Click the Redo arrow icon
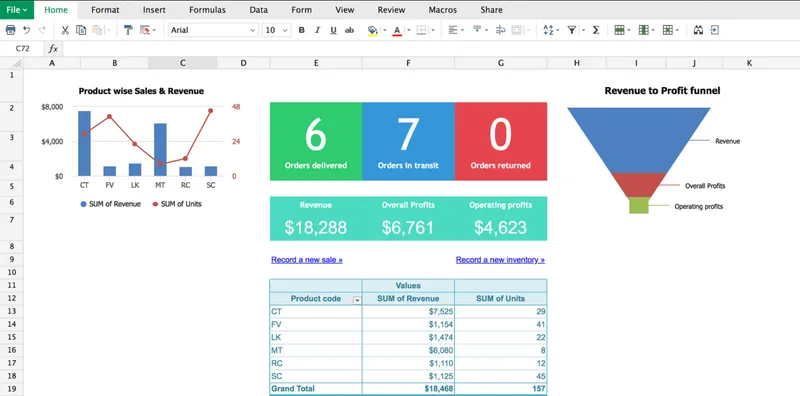Image resolution: width=800 pixels, height=396 pixels. point(42,30)
